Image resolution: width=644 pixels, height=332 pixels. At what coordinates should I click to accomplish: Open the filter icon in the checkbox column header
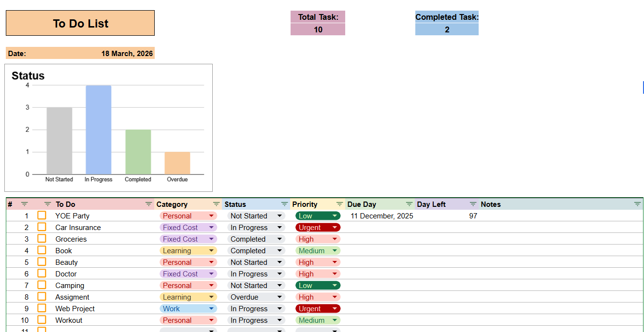point(48,204)
